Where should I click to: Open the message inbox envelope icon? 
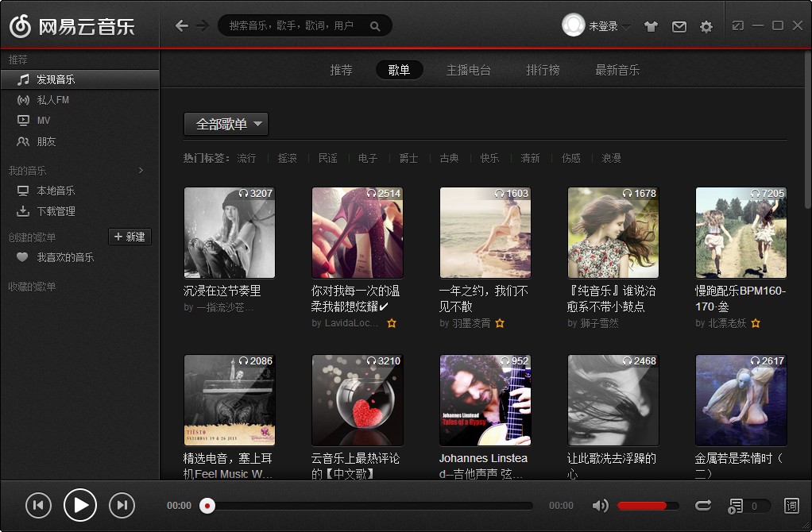[679, 25]
